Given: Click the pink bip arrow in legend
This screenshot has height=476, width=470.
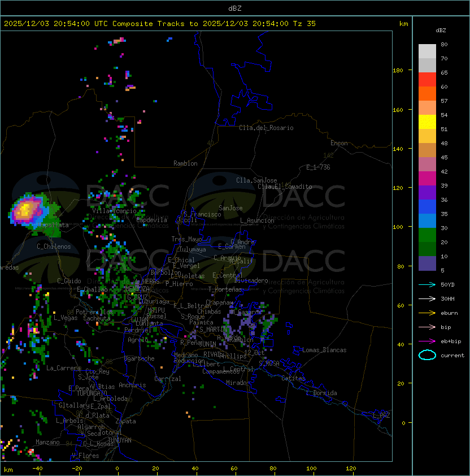Looking at the screenshot, I should click(427, 327).
